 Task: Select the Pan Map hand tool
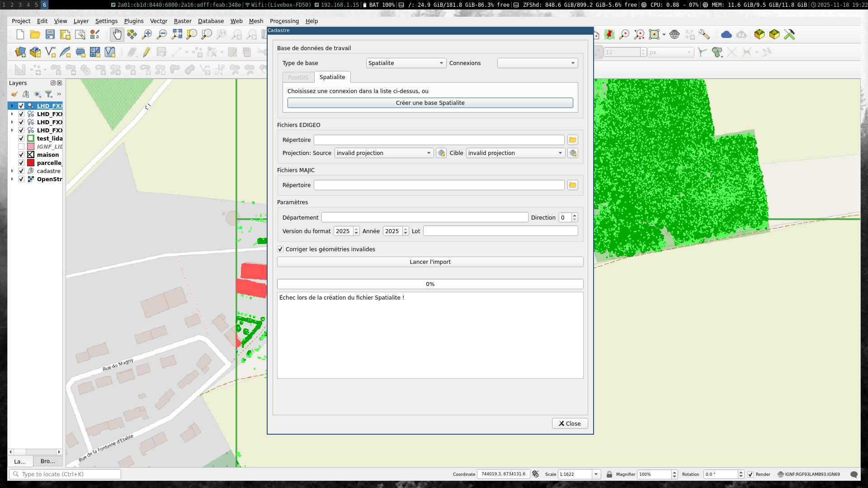(x=117, y=34)
